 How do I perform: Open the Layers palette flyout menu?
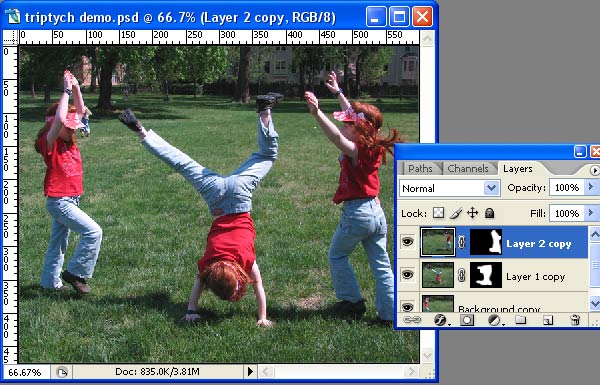594,170
